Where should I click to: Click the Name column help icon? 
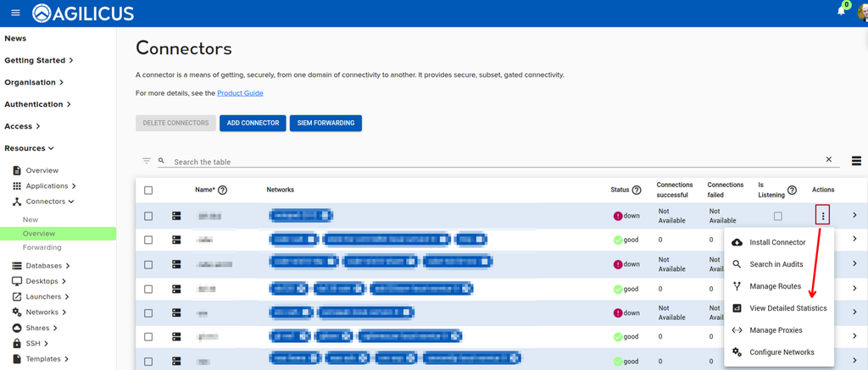223,190
